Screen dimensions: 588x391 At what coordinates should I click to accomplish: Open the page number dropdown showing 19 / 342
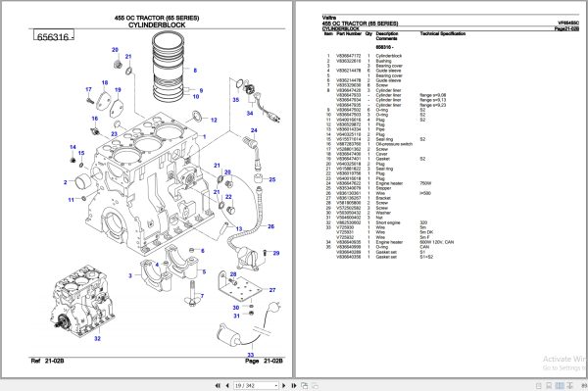[x=276, y=385]
